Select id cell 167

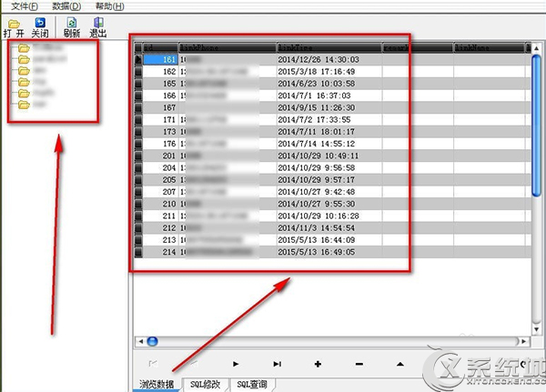160,107
